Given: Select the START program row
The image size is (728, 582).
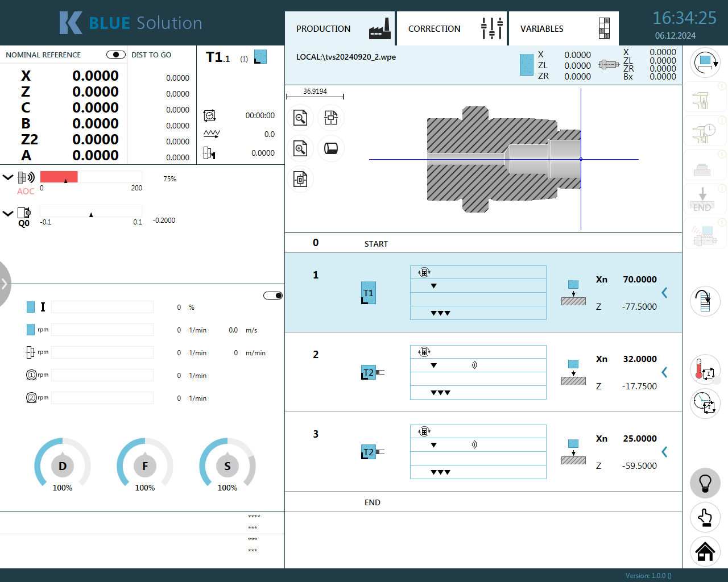Looking at the screenshot, I should [376, 243].
